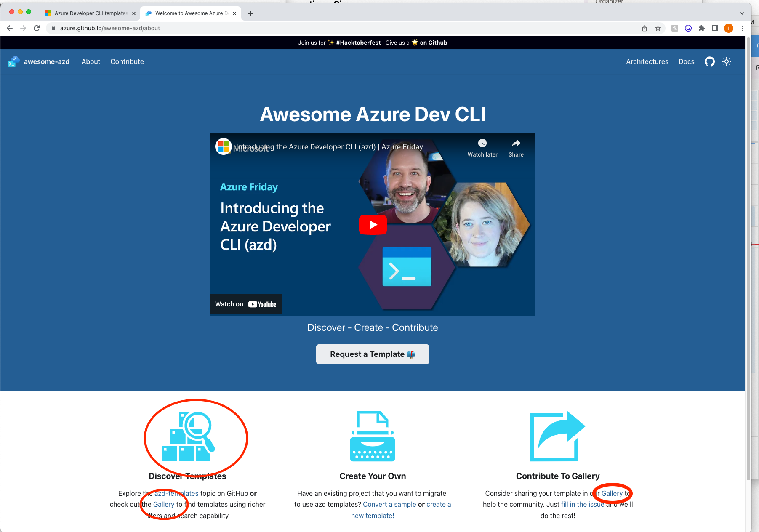Open the #Hacktoberfest link
This screenshot has height=532, width=759.
click(358, 43)
